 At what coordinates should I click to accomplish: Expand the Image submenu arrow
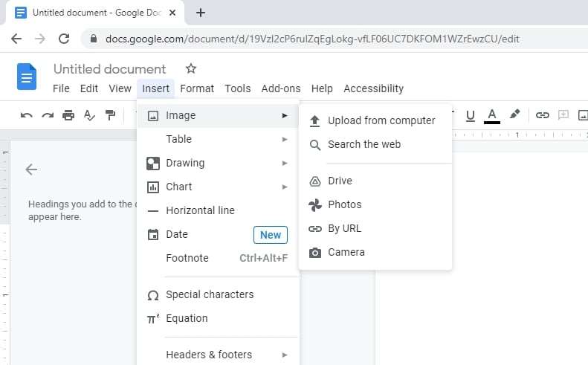click(x=285, y=115)
